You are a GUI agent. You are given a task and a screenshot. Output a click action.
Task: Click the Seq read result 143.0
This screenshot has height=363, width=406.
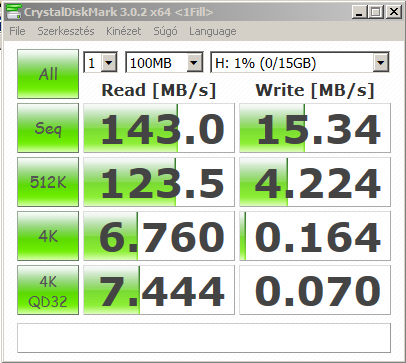pyautogui.click(x=159, y=128)
